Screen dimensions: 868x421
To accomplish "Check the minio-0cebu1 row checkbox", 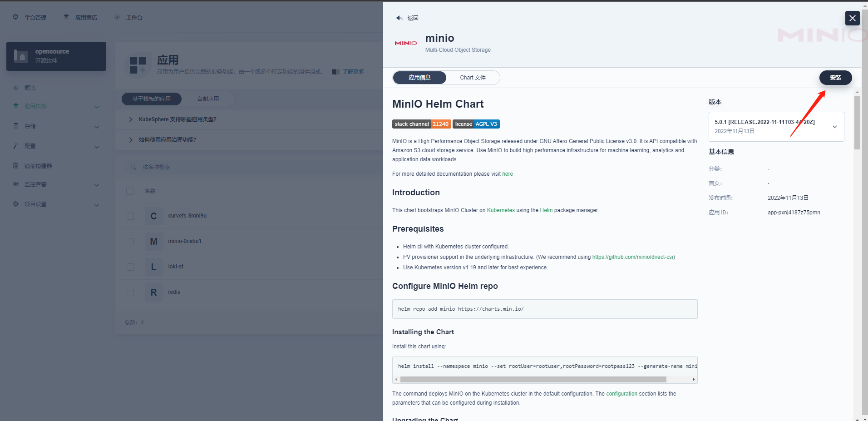I will (130, 242).
